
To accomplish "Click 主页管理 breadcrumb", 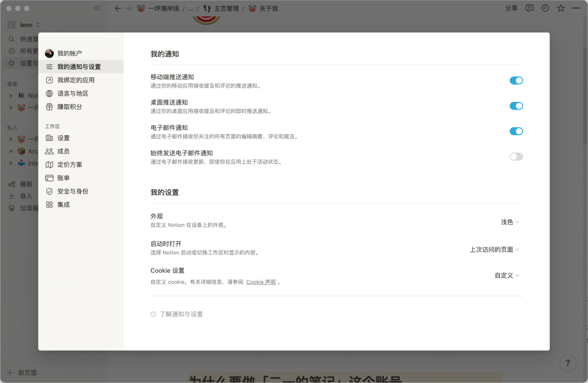I will click(x=221, y=8).
